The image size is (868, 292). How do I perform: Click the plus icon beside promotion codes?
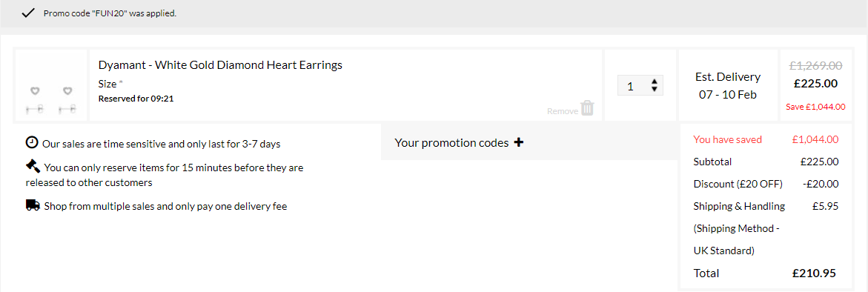[x=519, y=143]
